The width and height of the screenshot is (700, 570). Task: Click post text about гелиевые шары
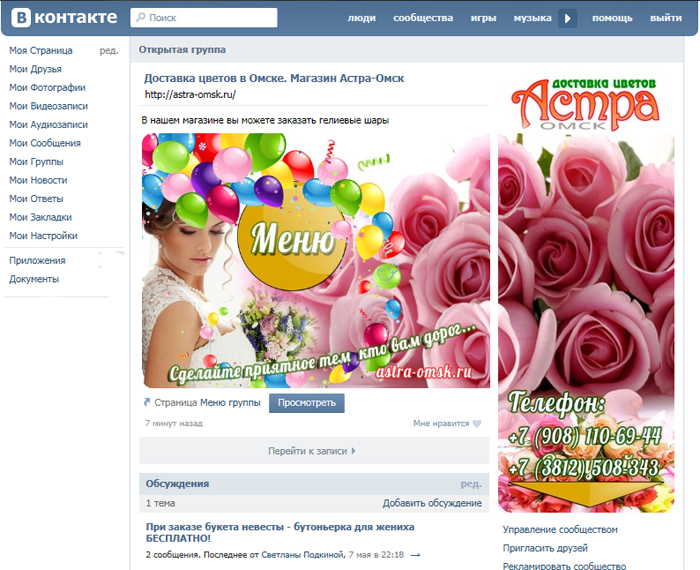265,120
